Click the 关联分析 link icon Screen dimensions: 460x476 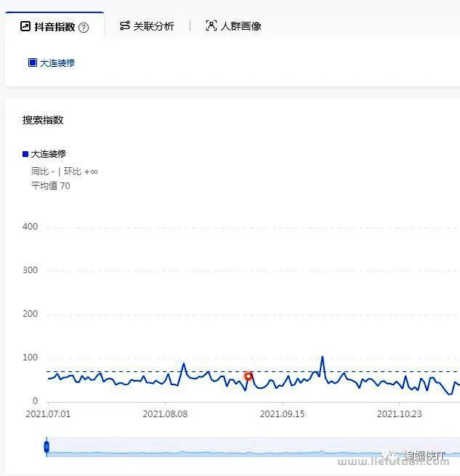click(x=124, y=26)
